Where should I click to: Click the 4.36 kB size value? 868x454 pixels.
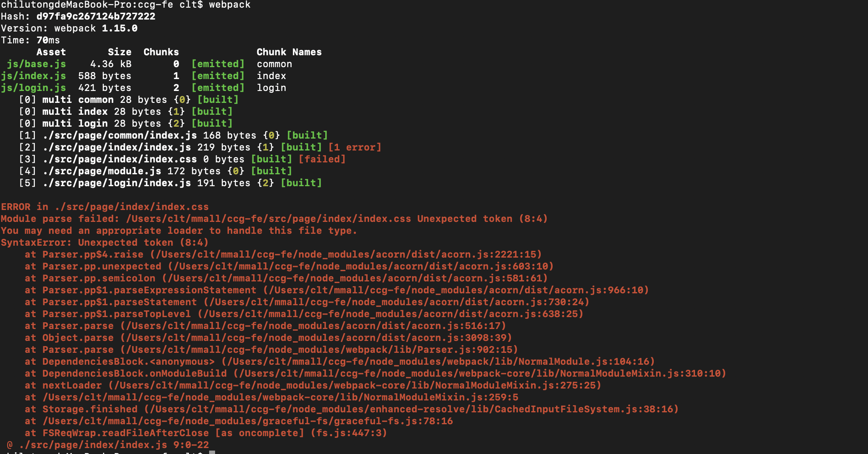111,64
